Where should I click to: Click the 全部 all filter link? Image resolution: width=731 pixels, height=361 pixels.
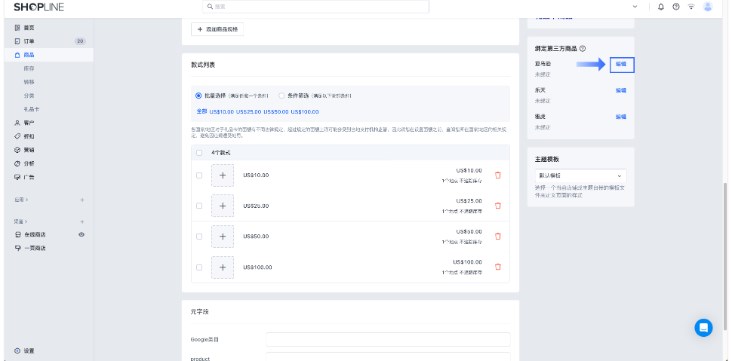[x=201, y=112]
